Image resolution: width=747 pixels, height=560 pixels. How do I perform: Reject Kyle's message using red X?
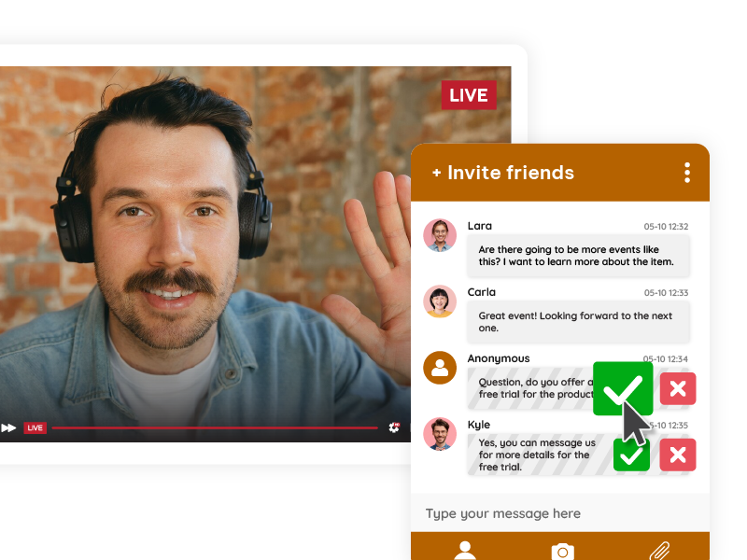pos(678,455)
